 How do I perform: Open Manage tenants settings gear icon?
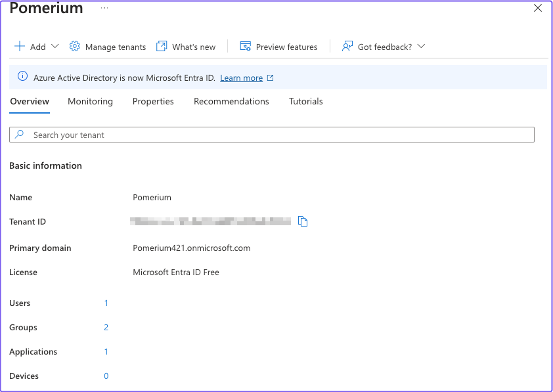[74, 46]
